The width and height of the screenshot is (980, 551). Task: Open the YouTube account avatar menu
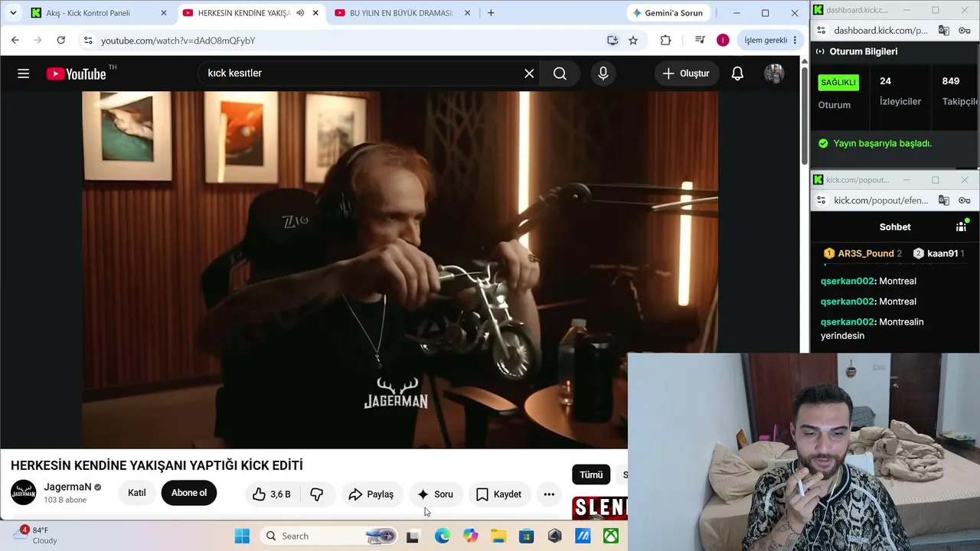coord(774,73)
